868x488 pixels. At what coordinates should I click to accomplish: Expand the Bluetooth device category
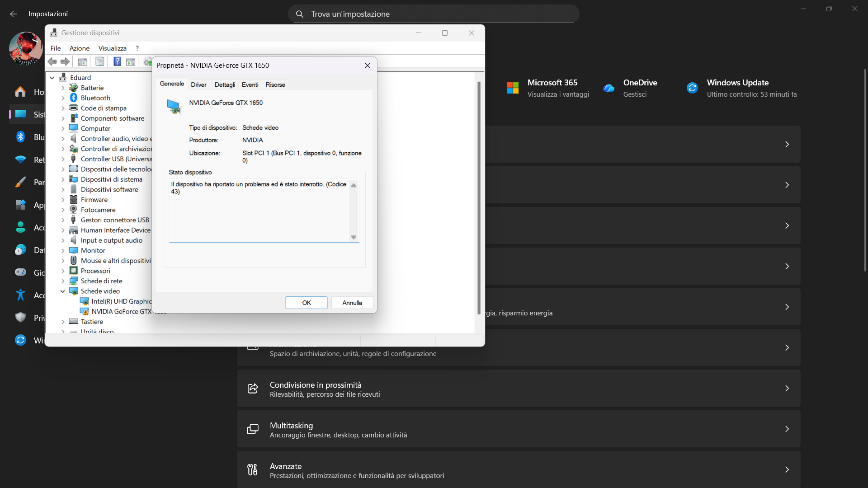(63, 98)
